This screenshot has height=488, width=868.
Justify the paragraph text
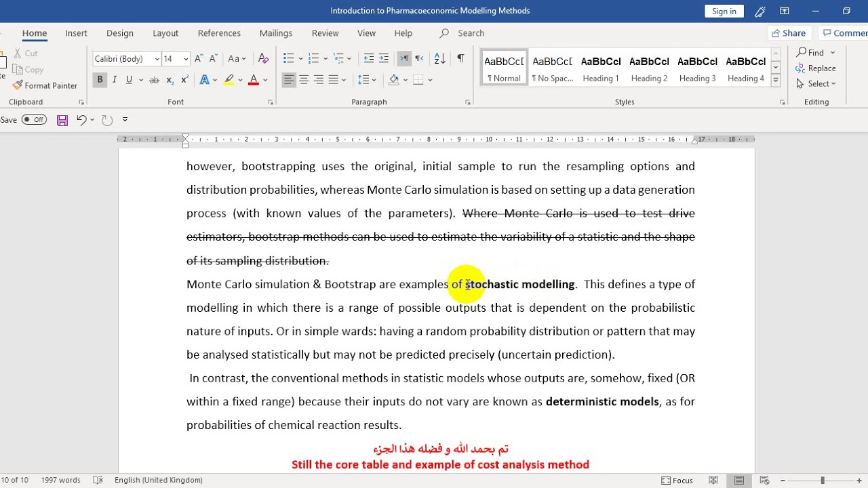[334, 80]
